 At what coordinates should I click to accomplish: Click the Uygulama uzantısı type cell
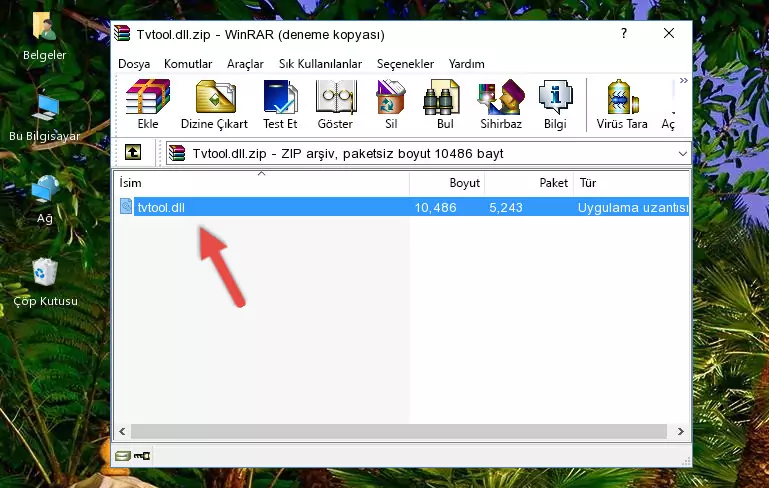point(633,207)
